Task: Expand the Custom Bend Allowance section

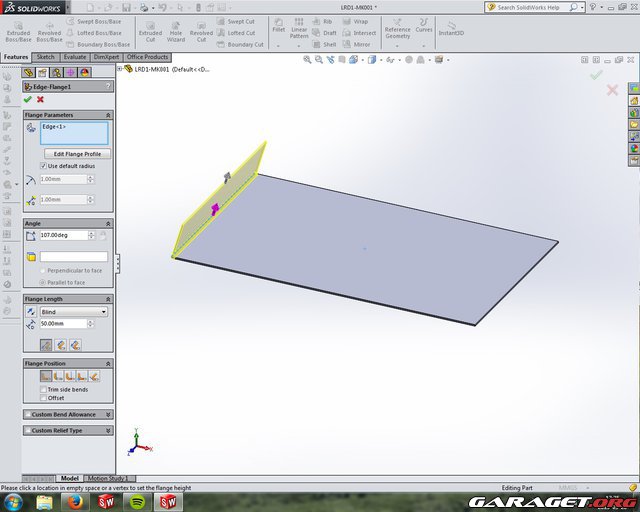Action: coord(68,414)
